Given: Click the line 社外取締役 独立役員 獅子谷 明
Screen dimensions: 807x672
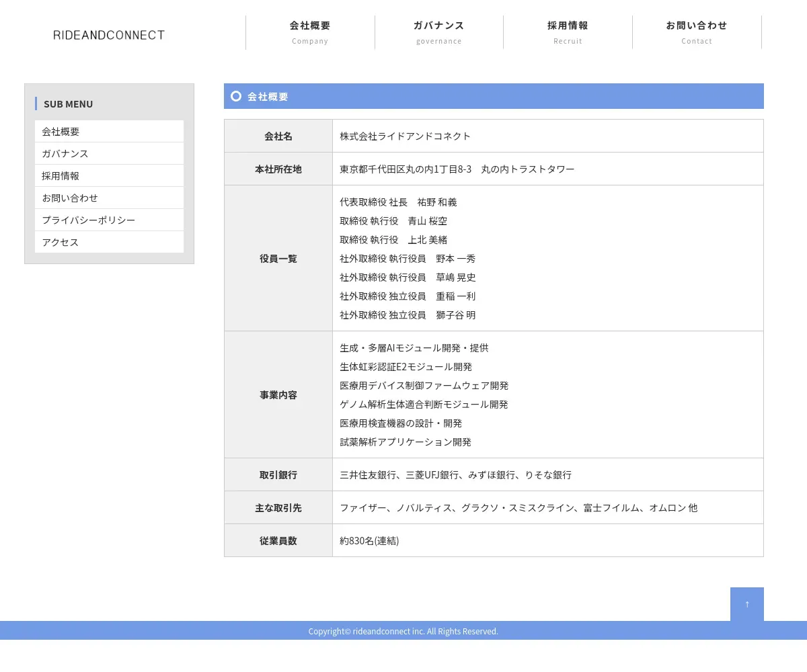Looking at the screenshot, I should click(408, 314).
